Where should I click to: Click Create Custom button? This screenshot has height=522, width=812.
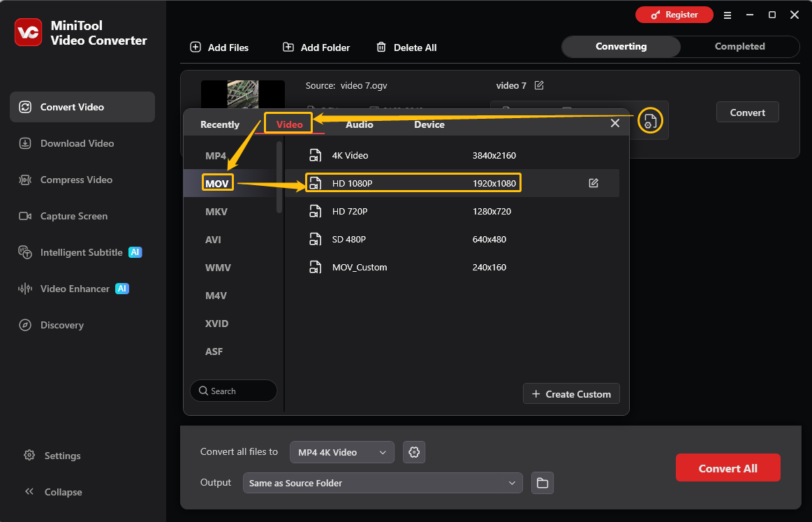point(571,394)
